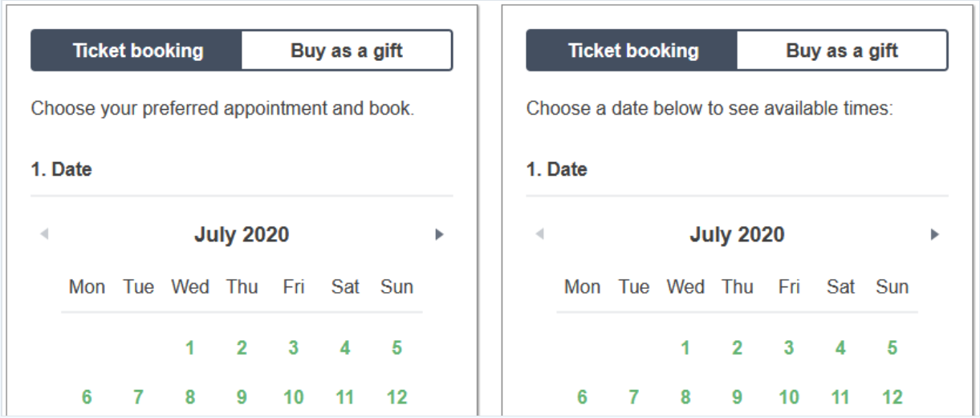Screen dimensions: 980x418
Task: Select July 6 in left calendar
Action: pos(87,397)
